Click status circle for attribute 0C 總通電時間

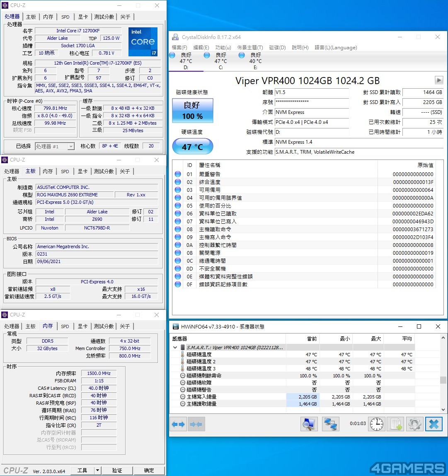click(178, 261)
